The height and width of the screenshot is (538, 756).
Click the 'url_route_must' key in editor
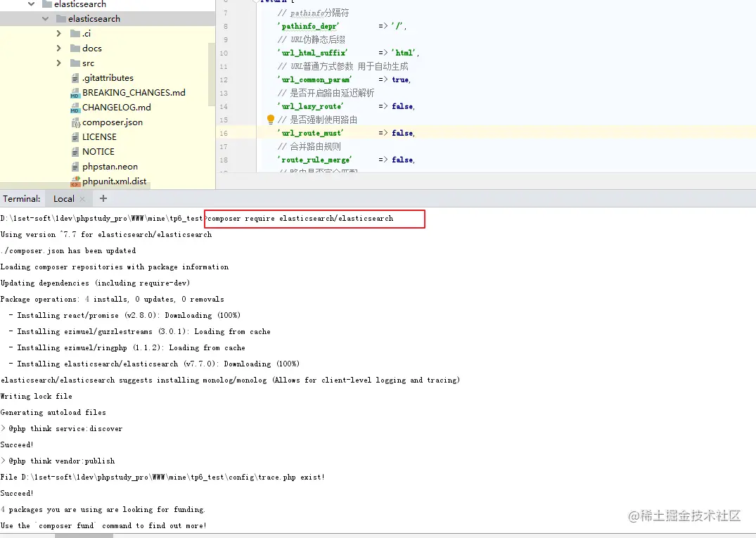pyautogui.click(x=311, y=133)
